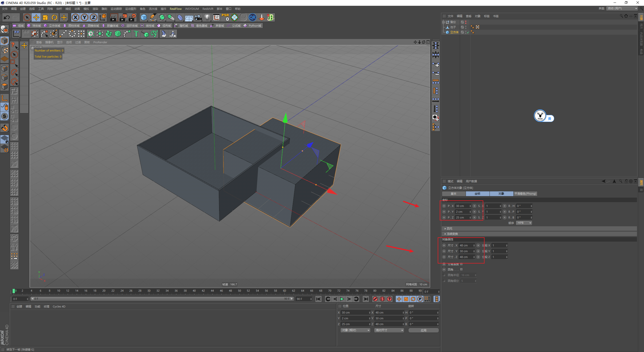
Task: Open the RealFlow menu
Action: 176,9
